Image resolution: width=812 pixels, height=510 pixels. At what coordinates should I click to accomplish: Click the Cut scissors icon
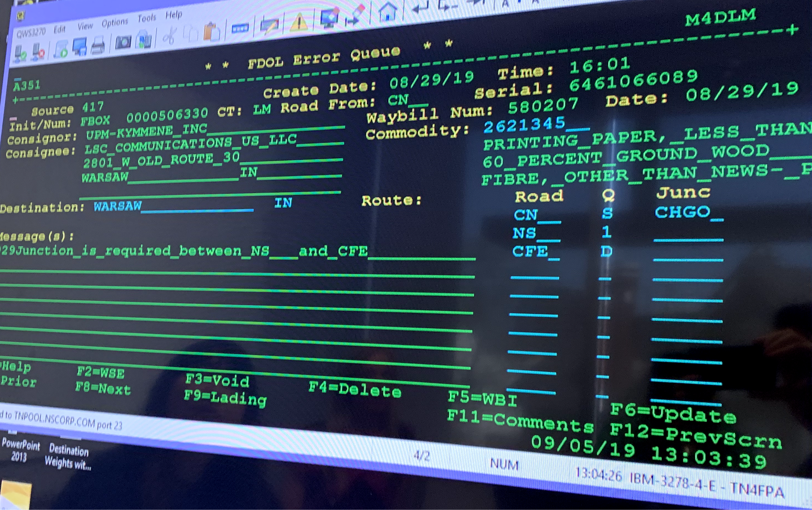click(x=170, y=36)
